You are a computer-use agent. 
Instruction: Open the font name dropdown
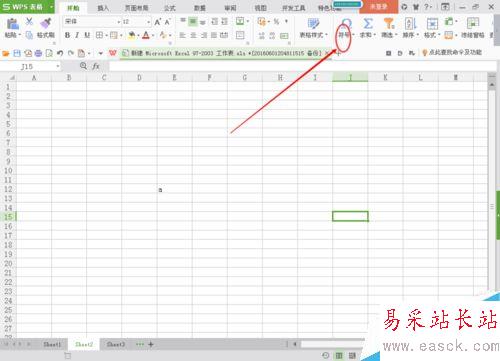click(x=118, y=22)
